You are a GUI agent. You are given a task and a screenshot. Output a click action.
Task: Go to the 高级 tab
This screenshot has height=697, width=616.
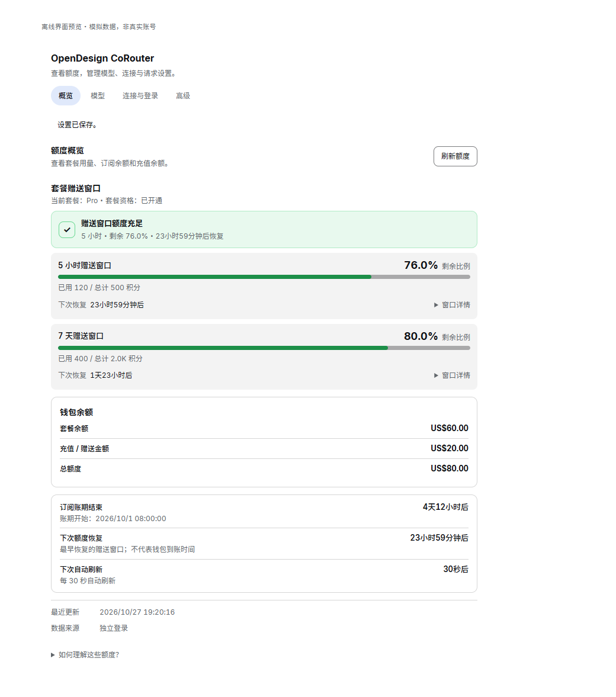click(x=183, y=95)
